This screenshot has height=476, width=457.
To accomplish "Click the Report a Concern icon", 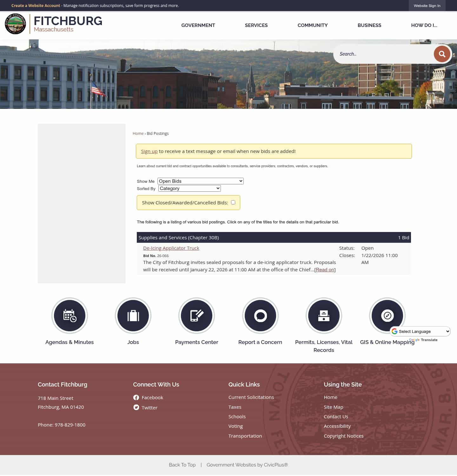I will tap(260, 315).
